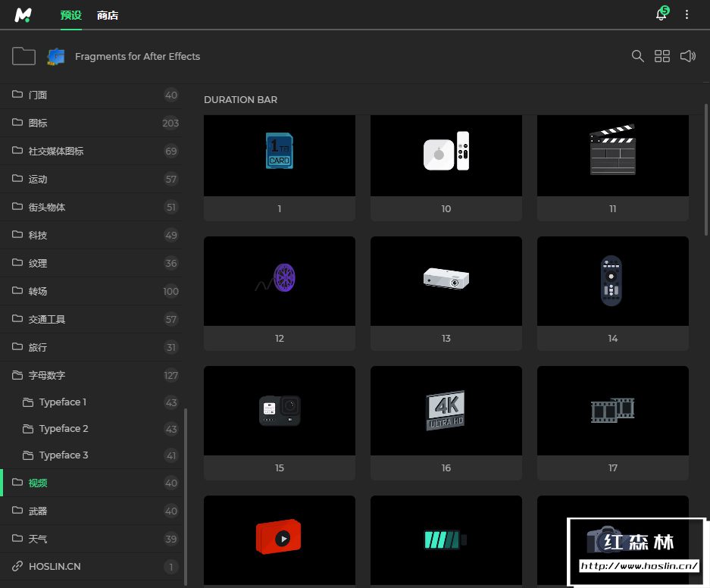Switch to the 预设 tab
Image resolution: width=710 pixels, height=588 pixels.
[x=71, y=15]
